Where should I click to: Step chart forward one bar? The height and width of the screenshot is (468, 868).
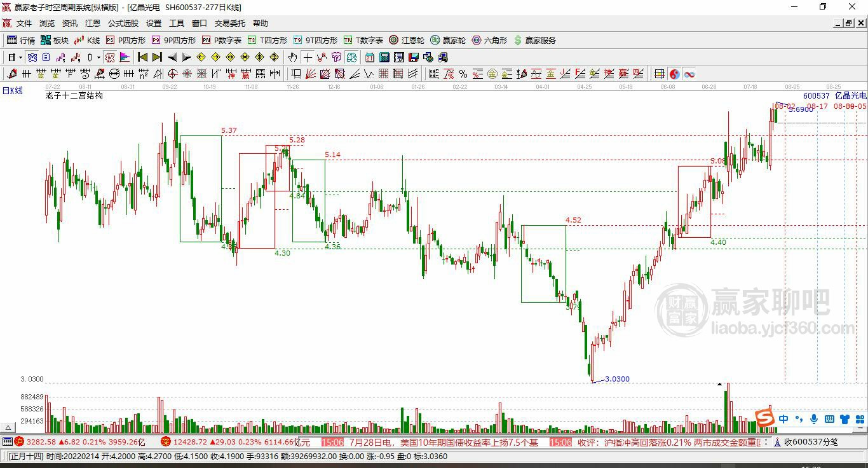coord(186,57)
